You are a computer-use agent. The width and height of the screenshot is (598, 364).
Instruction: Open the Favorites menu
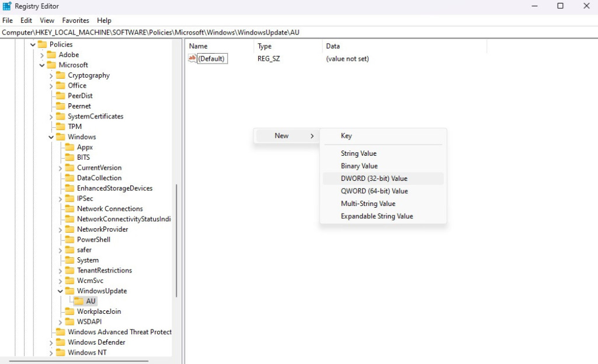tap(76, 20)
